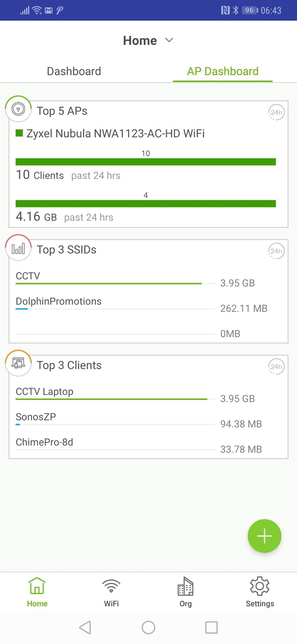Image resolution: width=297 pixels, height=644 pixels.
Task: Select the DolphinPromotions SSID row
Action: coord(59,302)
